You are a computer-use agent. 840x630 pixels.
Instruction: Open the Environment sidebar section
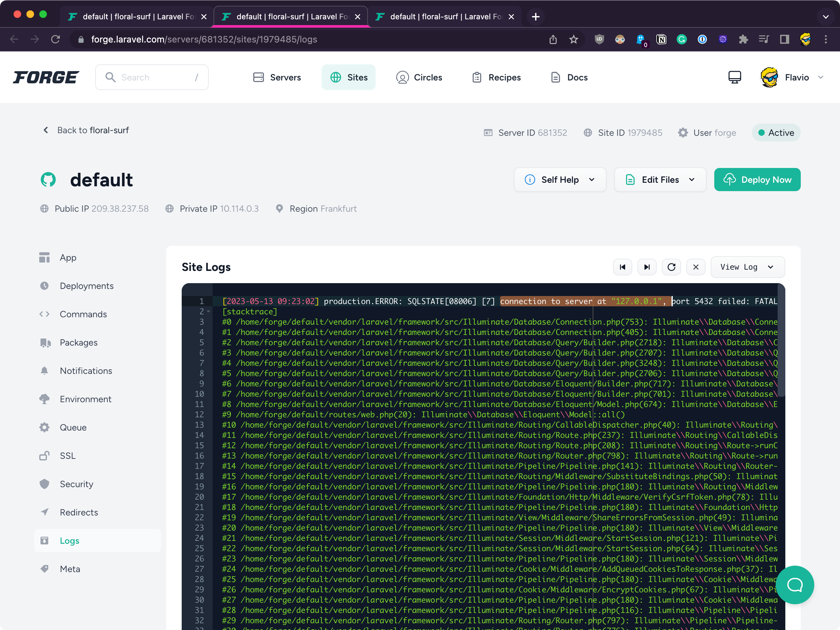[x=86, y=399]
